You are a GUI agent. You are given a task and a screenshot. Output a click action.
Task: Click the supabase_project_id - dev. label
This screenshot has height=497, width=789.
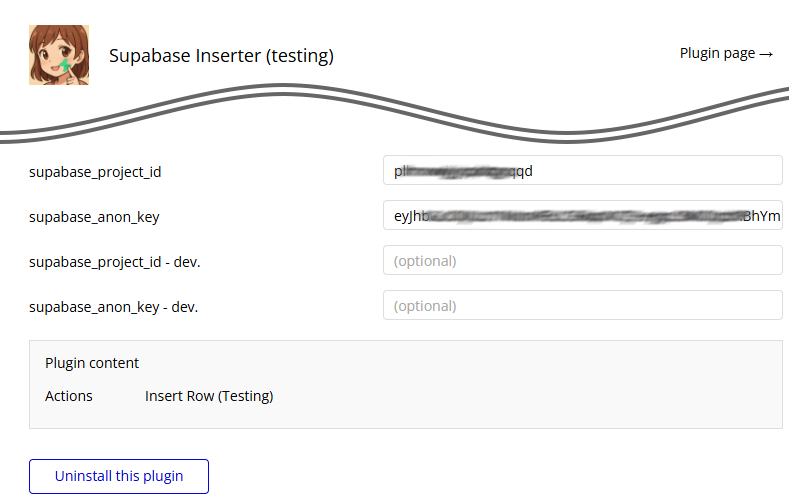point(115,262)
